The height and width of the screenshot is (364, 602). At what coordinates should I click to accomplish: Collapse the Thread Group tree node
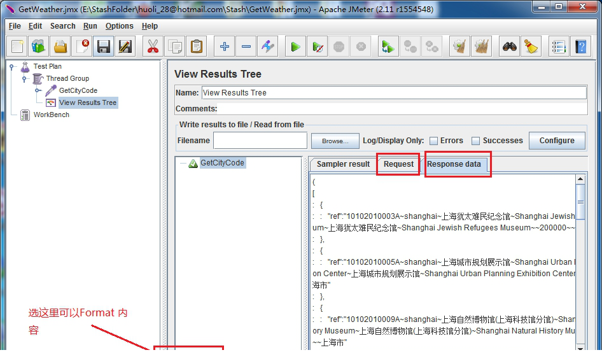[24, 79]
